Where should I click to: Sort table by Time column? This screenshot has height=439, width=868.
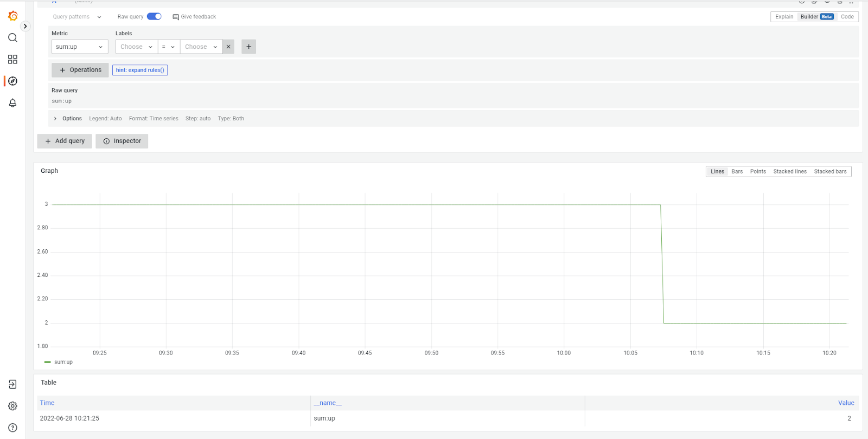pyautogui.click(x=47, y=403)
